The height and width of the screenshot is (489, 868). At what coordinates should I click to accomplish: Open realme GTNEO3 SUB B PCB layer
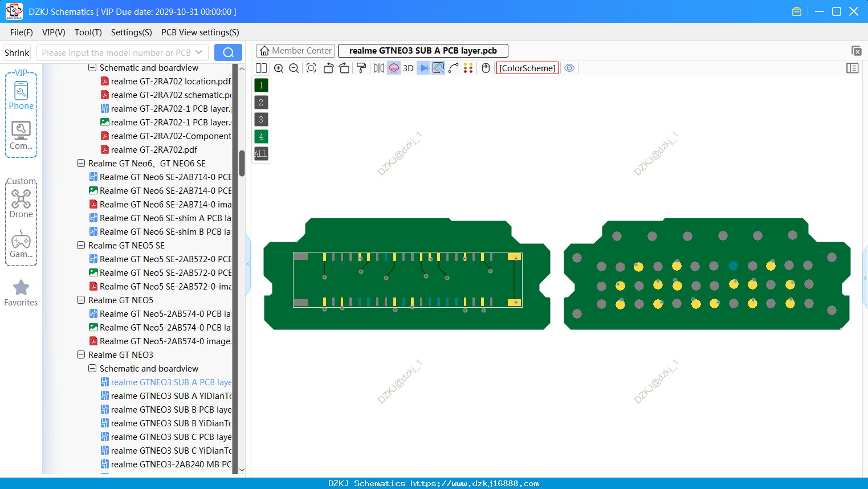166,409
